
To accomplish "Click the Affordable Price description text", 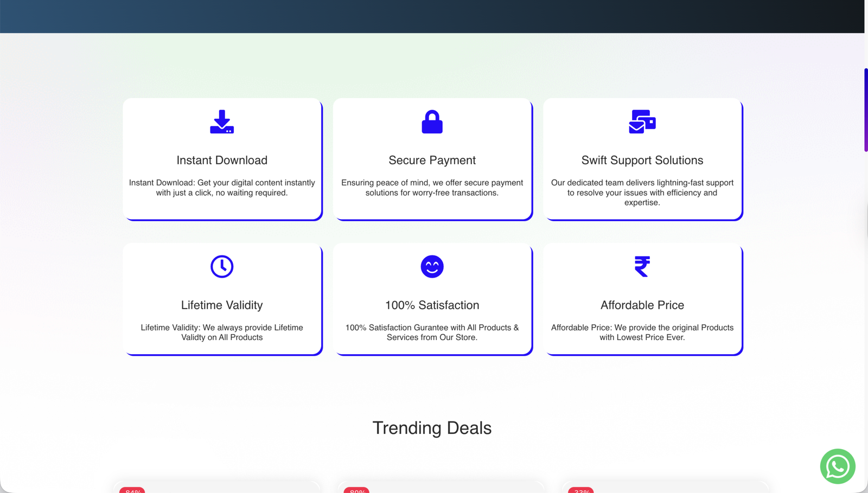I will 642,332.
